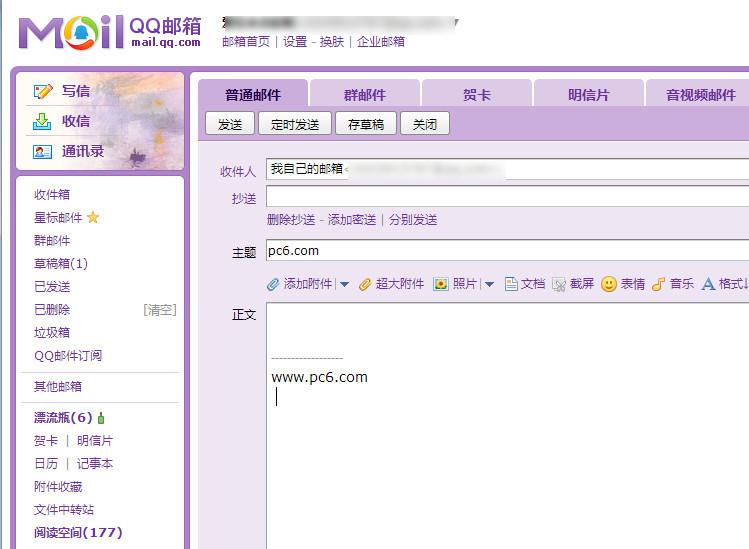Click the music note icon 音乐

(658, 284)
